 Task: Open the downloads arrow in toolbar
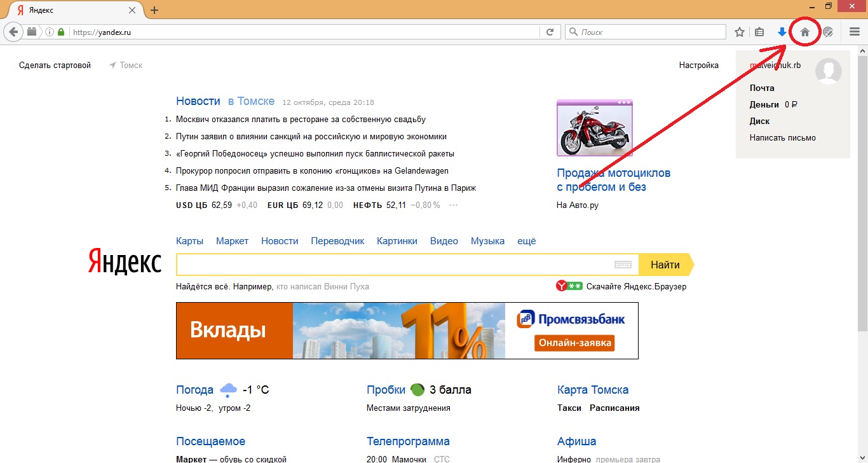click(782, 32)
